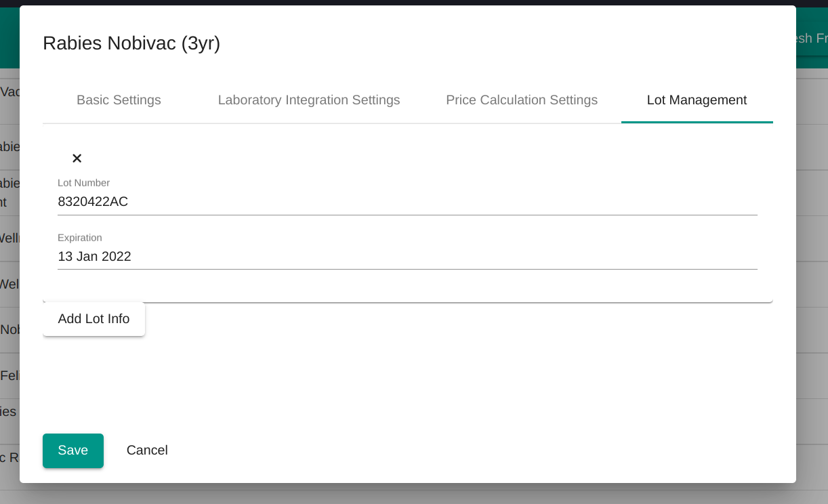Screen dimensions: 828x504
Task: Click the Expiration label
Action: 80,238
